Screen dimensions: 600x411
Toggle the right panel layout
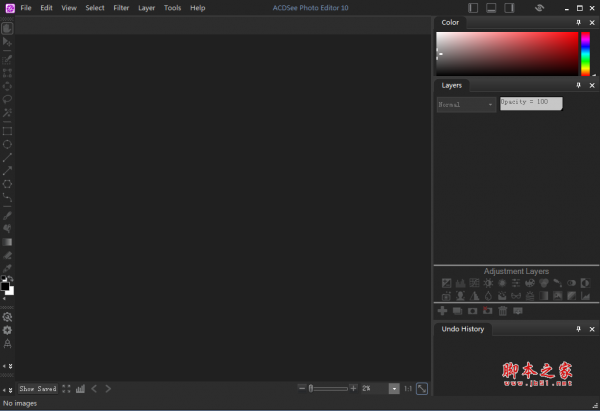point(509,8)
